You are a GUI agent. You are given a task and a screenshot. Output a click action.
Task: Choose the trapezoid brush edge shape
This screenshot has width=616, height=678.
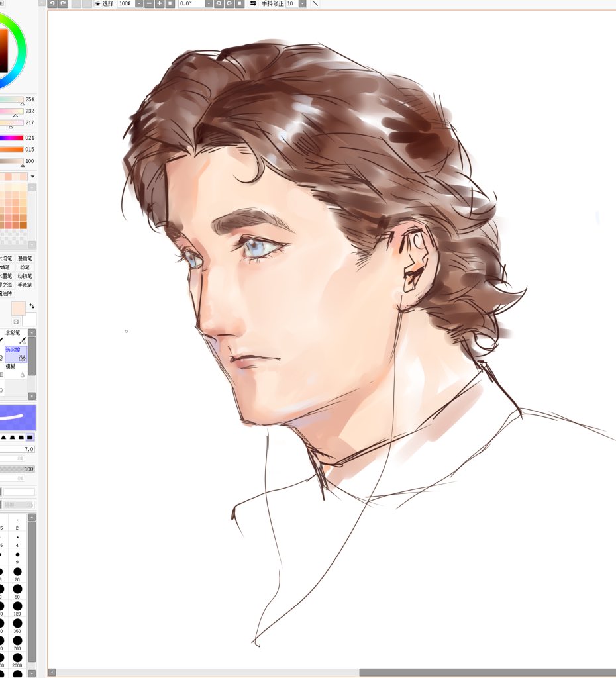(x=12, y=437)
